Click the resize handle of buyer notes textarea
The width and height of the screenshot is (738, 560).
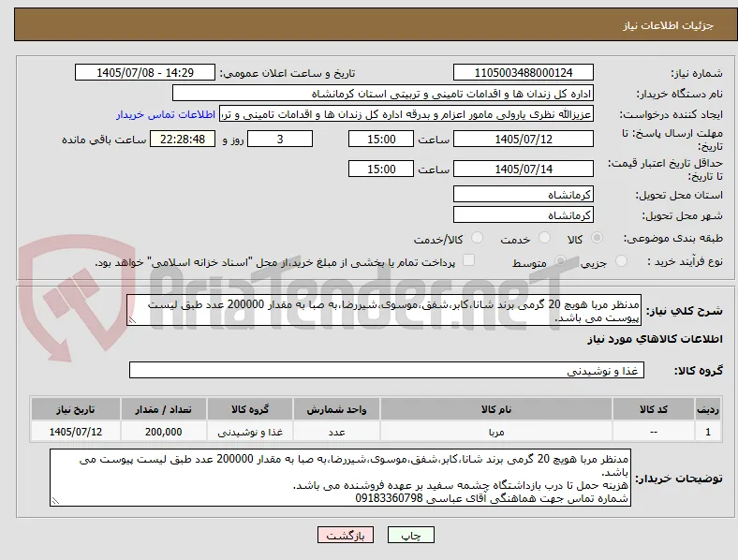coord(55,501)
